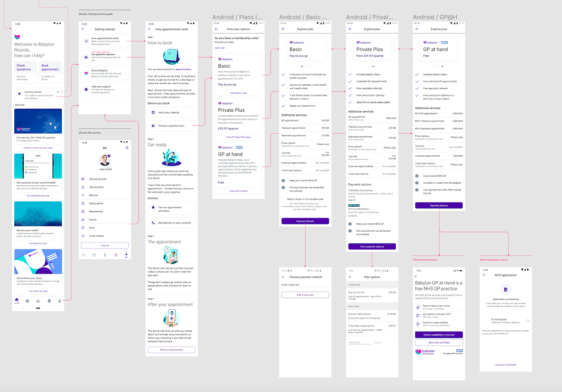Click 'Try a test kit now' link
Viewport: 562px width, 392px height.
[38, 291]
